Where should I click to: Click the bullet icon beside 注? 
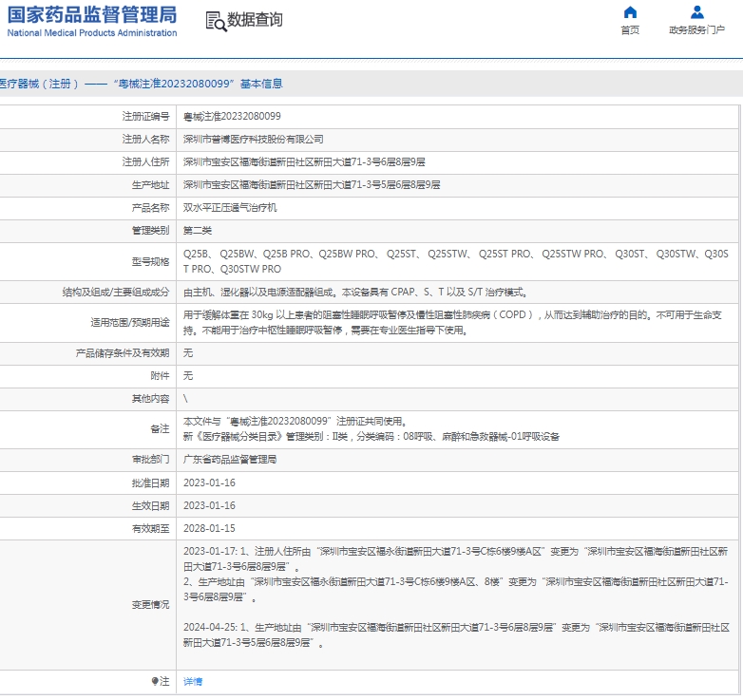(155, 681)
